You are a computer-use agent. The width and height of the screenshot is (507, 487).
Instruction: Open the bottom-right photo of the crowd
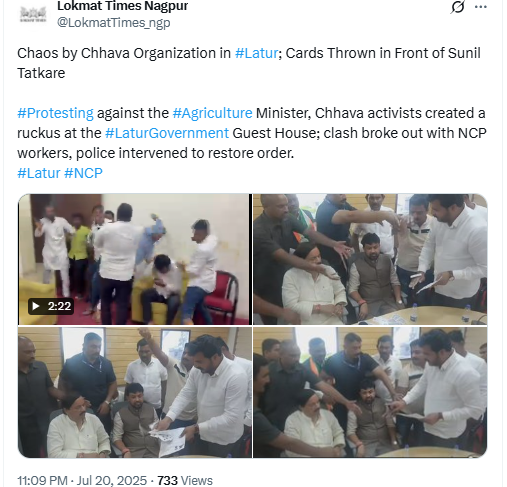[x=370, y=392]
